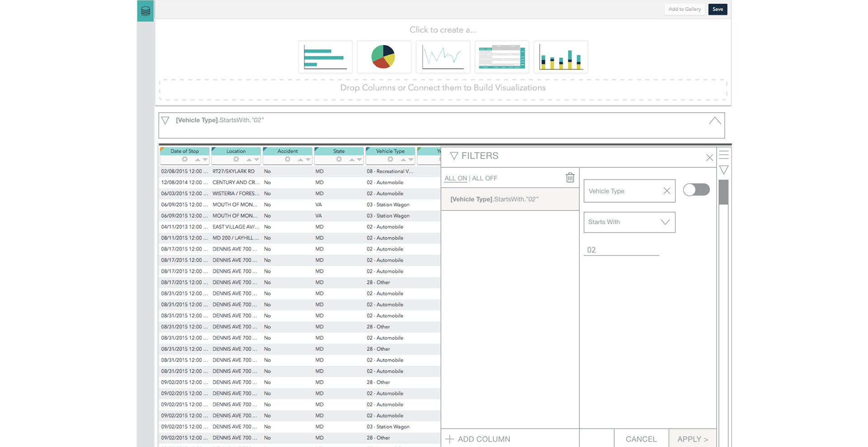Sort Accident column ascending

click(301, 160)
